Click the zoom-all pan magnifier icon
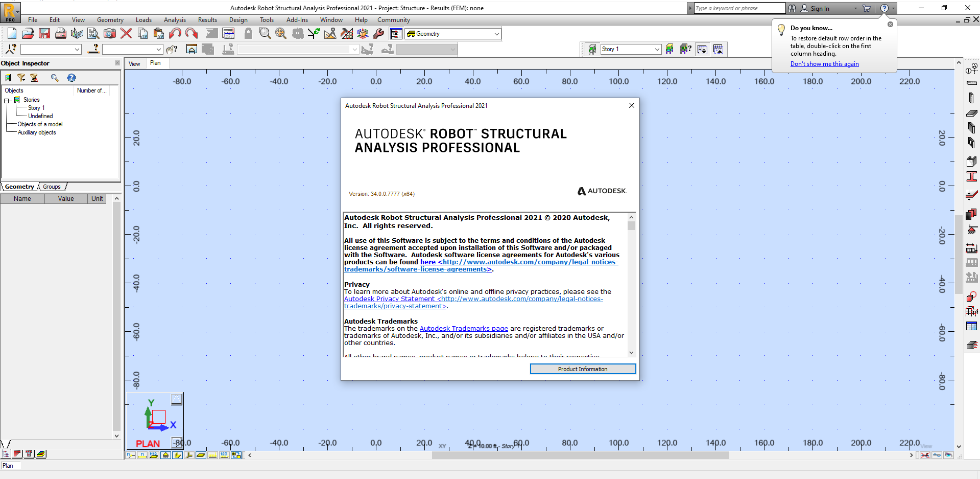This screenshot has width=980, height=479. 281,34
